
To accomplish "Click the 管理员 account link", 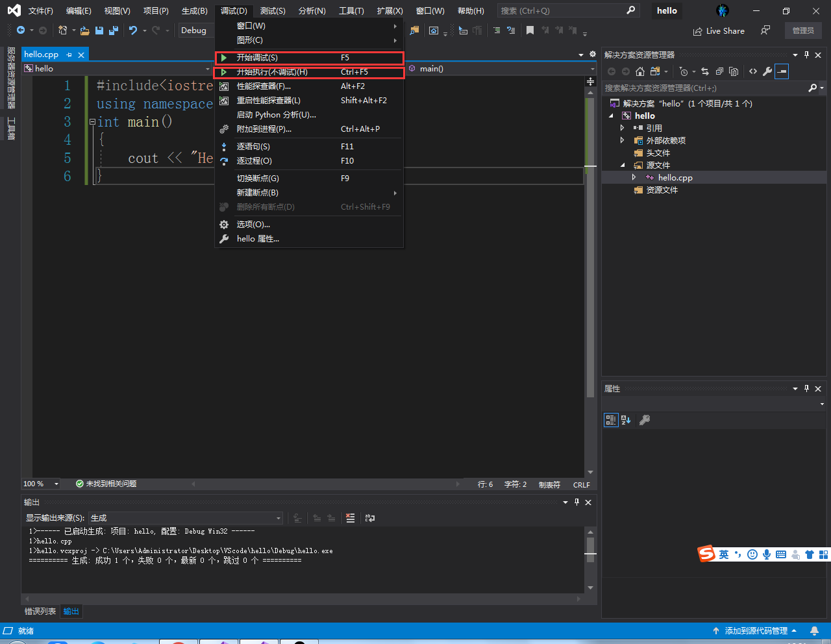I will [x=804, y=31].
